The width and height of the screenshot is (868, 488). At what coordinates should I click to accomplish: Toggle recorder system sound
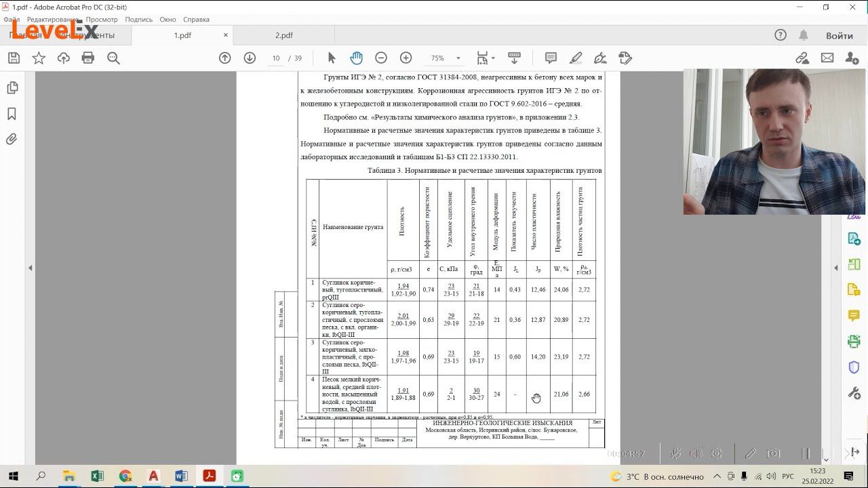(696, 453)
